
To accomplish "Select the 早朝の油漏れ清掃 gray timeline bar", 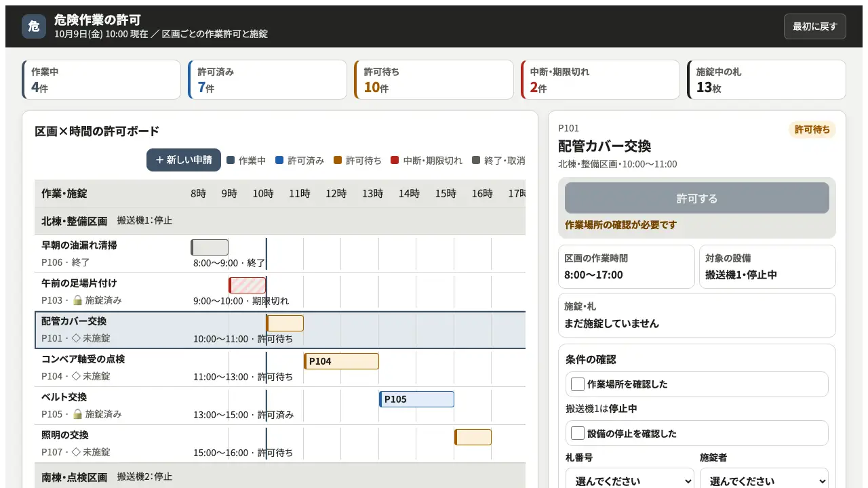I will 210,247.
